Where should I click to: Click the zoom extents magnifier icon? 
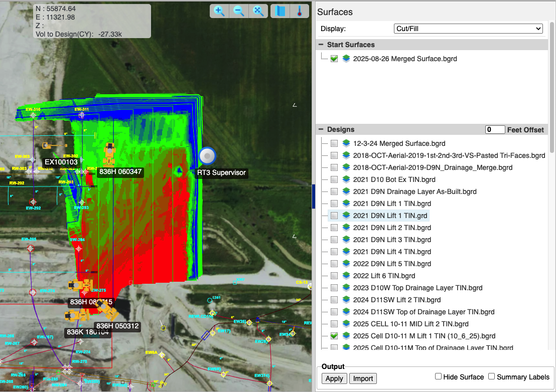258,11
